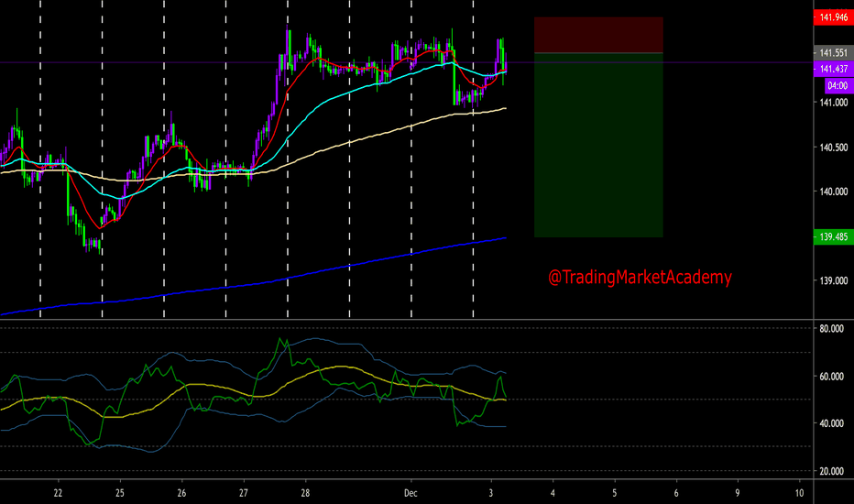The height and width of the screenshot is (504, 854).
Task: Select the red stop-loss zone of short position
Action: (x=598, y=35)
